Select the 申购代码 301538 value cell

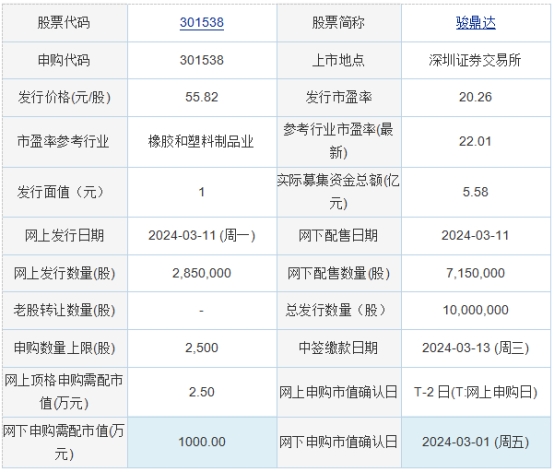pos(202,60)
